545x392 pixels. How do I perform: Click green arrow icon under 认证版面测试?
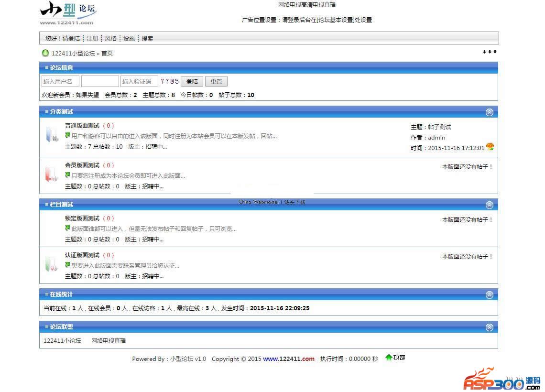click(x=67, y=265)
